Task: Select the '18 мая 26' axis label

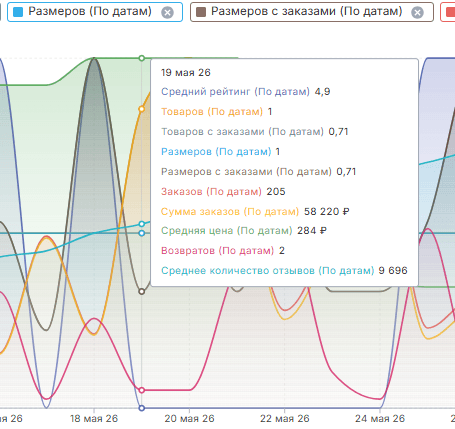Action: tap(94, 419)
